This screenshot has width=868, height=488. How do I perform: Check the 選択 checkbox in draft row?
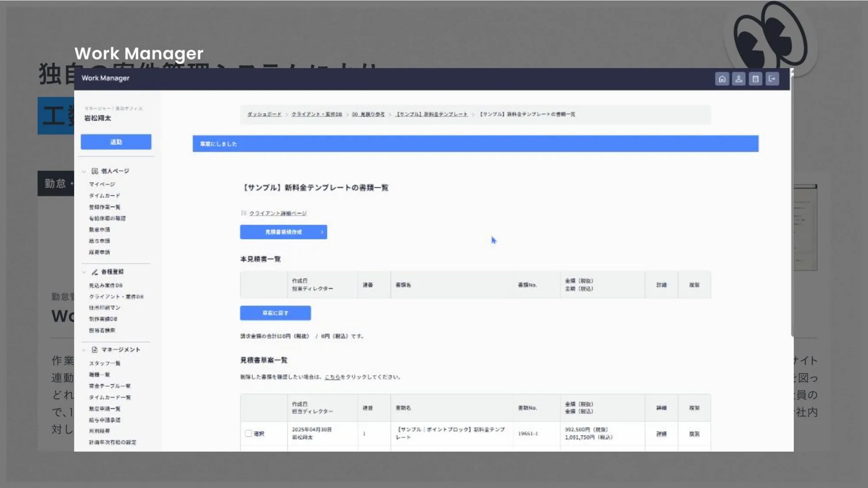tap(248, 433)
